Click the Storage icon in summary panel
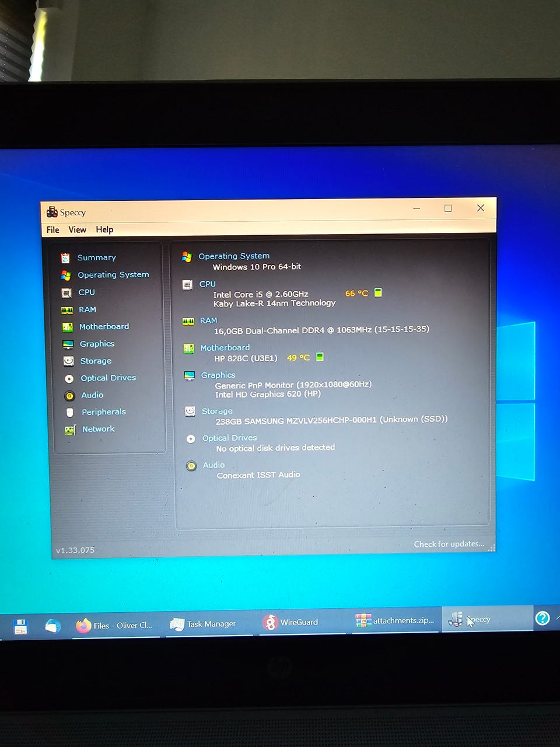This screenshot has height=747, width=560. coord(190,411)
